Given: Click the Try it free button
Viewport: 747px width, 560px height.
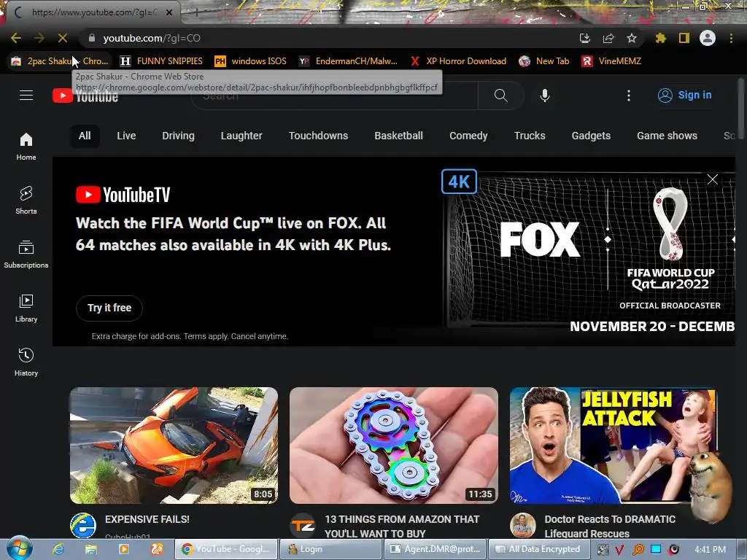Looking at the screenshot, I should (x=109, y=308).
